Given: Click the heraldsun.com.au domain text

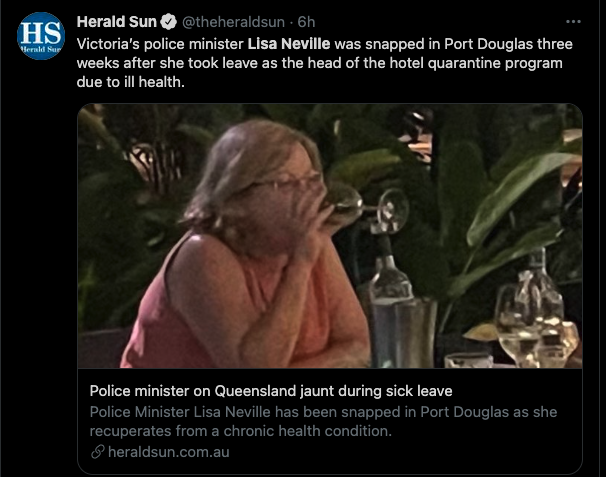Looking at the screenshot, I should (169, 451).
